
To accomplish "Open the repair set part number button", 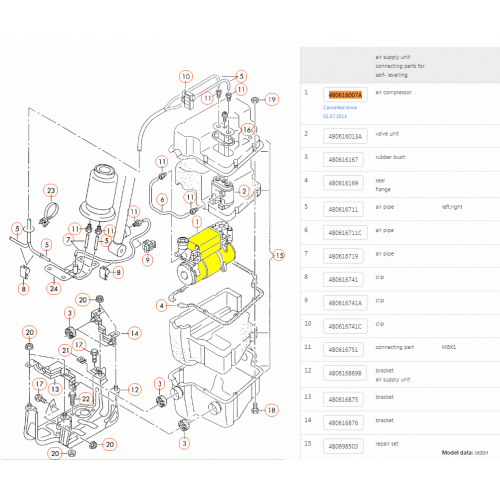I will click(x=343, y=446).
